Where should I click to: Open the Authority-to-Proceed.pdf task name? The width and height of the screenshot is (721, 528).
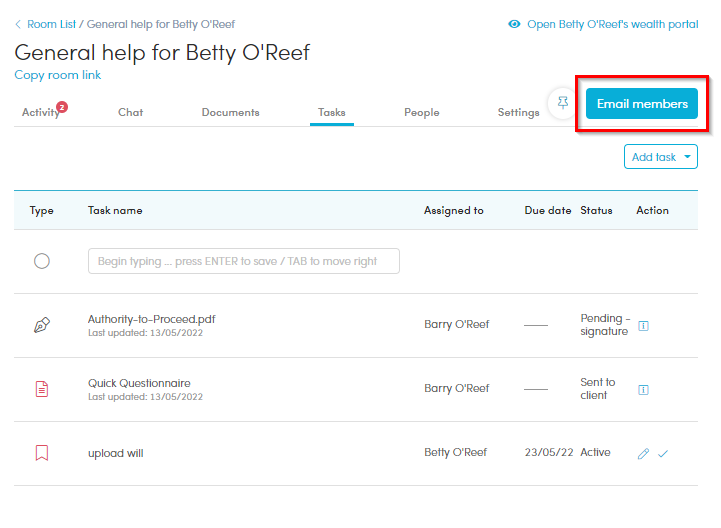[151, 319]
